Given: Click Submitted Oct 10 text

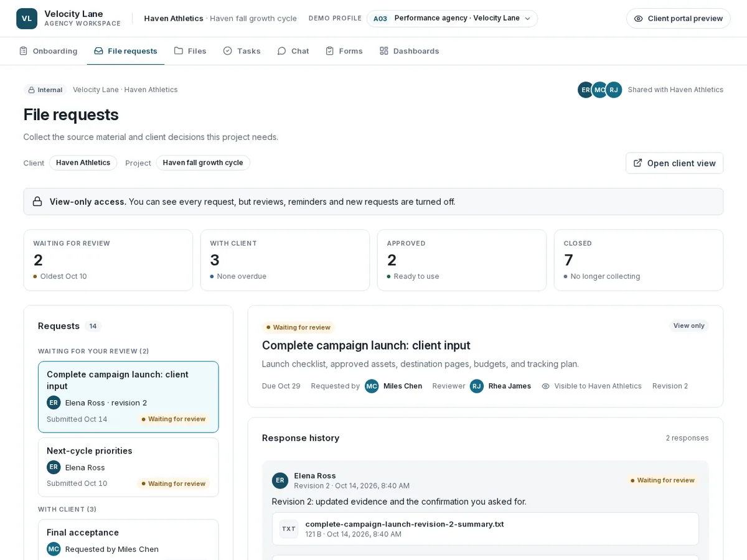Looking at the screenshot, I should click(77, 483).
